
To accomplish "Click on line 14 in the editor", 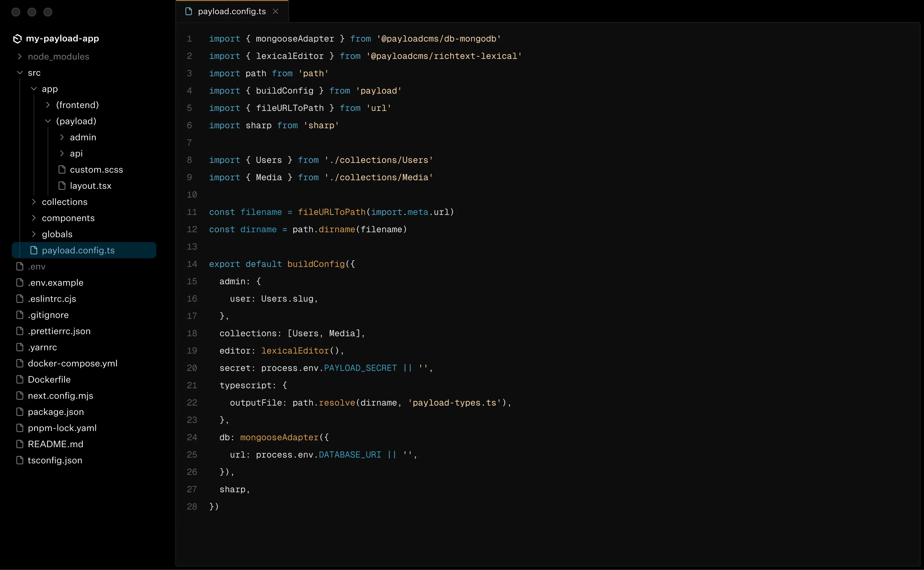I will pos(282,264).
